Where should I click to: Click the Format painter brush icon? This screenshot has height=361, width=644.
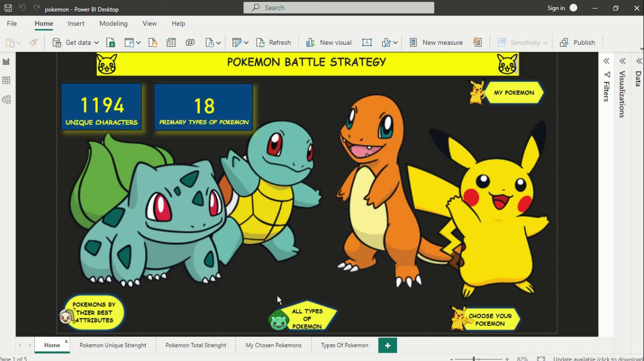(33, 43)
